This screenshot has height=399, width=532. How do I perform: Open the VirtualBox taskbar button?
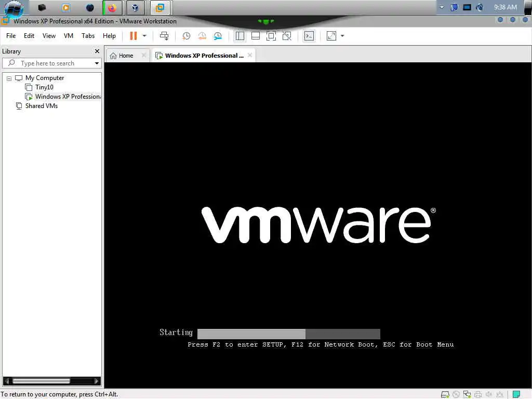point(135,7)
